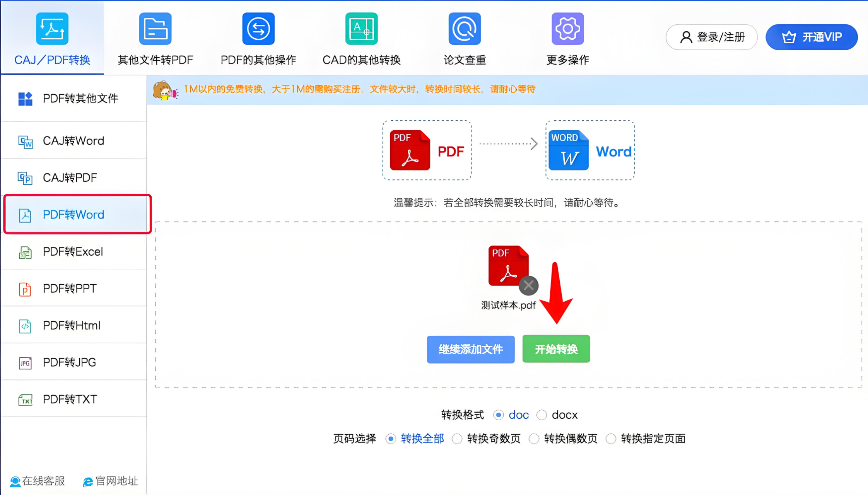The height and width of the screenshot is (495, 868).
Task: Open 更多操作 gear icon
Action: (x=567, y=29)
